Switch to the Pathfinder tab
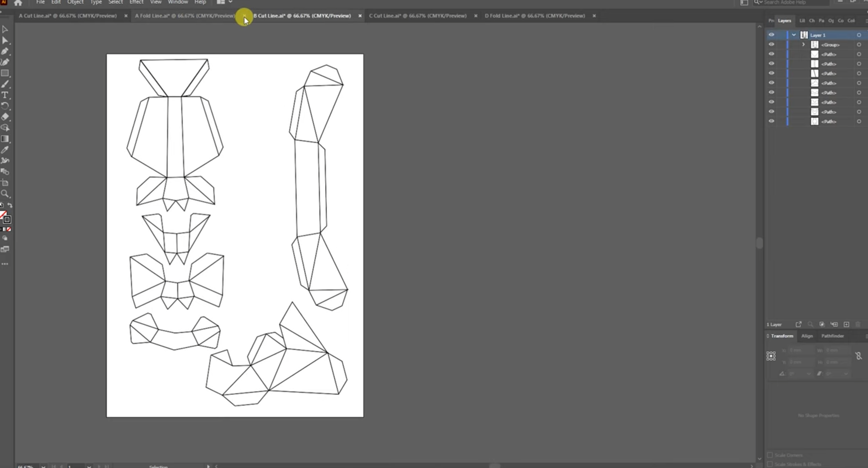Viewport: 868px width, 468px height. point(832,336)
